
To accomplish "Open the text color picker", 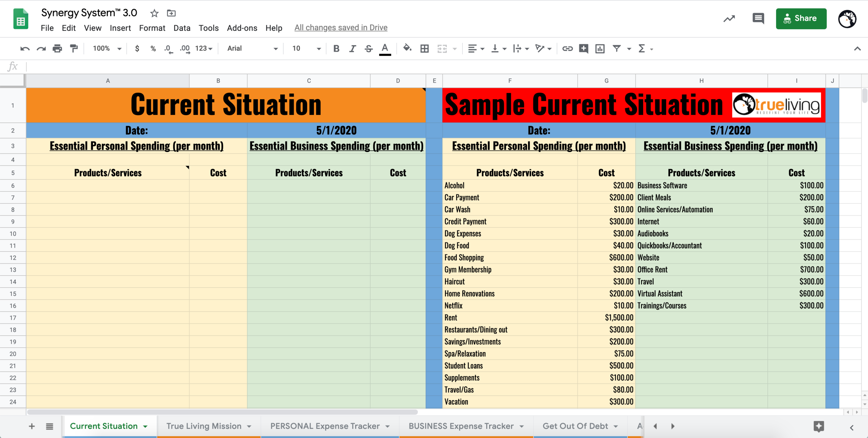I will click(385, 48).
